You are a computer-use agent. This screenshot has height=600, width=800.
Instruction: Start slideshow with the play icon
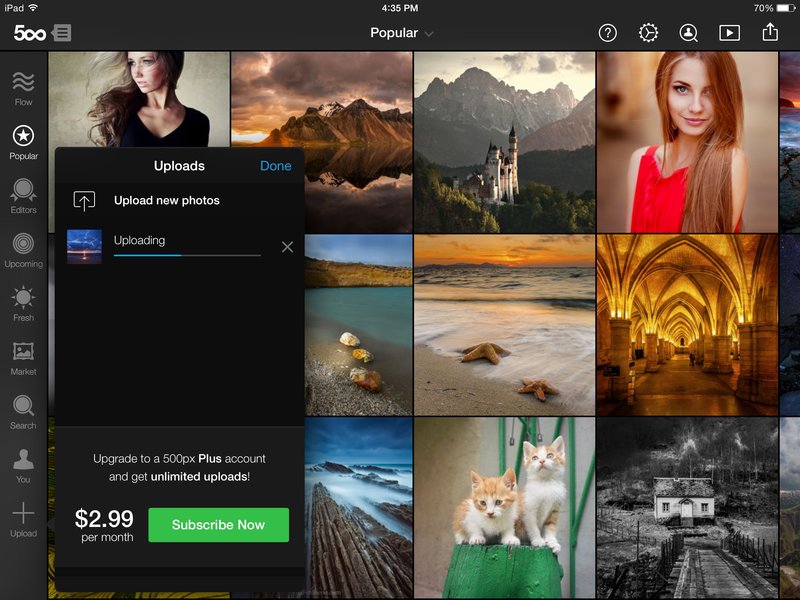click(x=729, y=33)
